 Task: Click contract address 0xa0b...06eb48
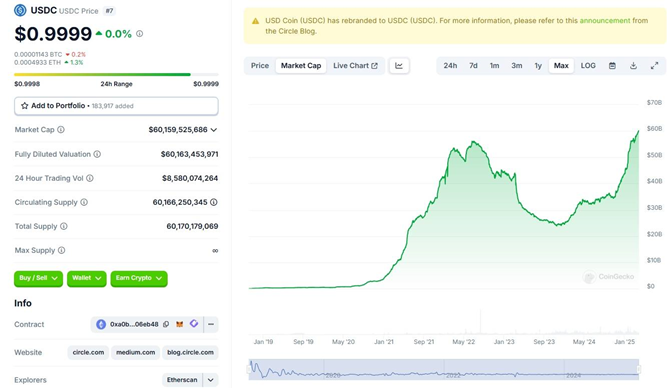[134, 324]
